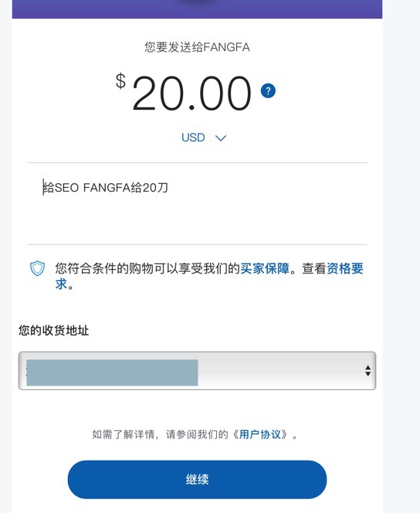Click the 您的收货地址 label
Image resolution: width=420 pixels, height=513 pixels.
(53, 331)
